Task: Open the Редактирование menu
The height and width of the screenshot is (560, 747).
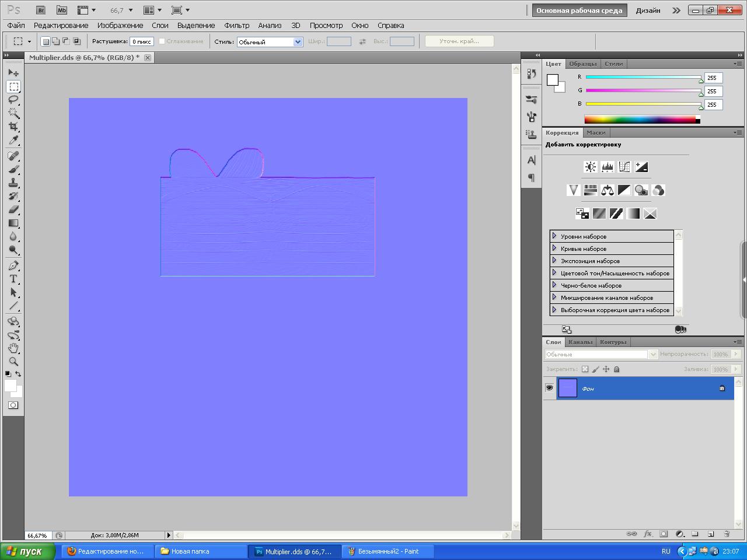Action: tap(61, 26)
